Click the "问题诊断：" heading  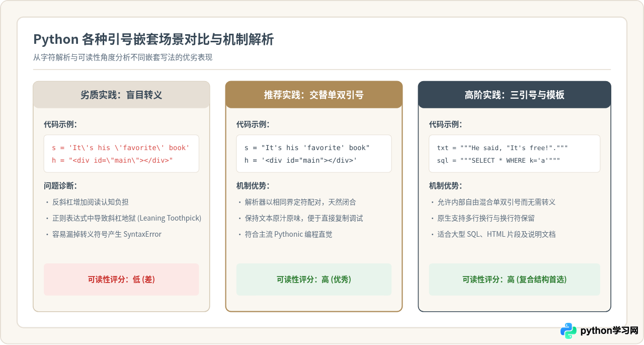[60, 186]
